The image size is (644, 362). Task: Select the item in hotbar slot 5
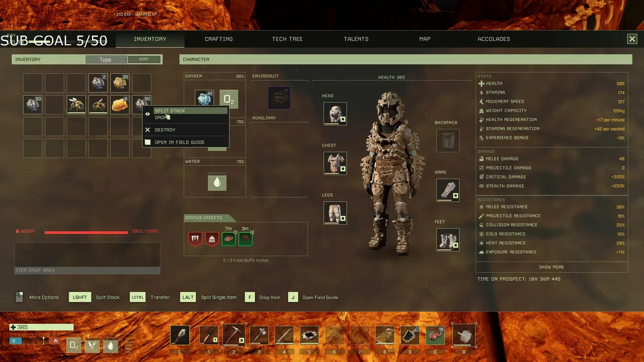309,335
